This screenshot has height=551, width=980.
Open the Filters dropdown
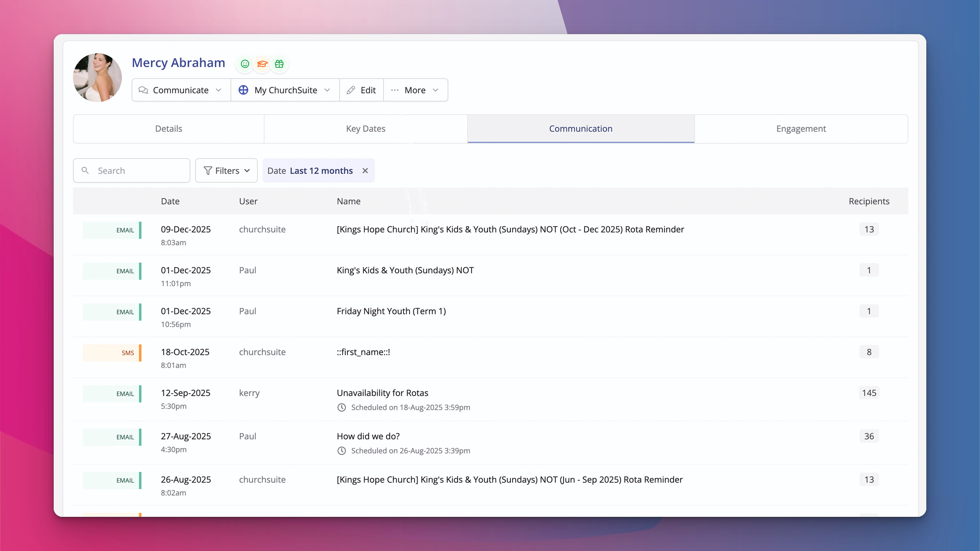click(226, 171)
